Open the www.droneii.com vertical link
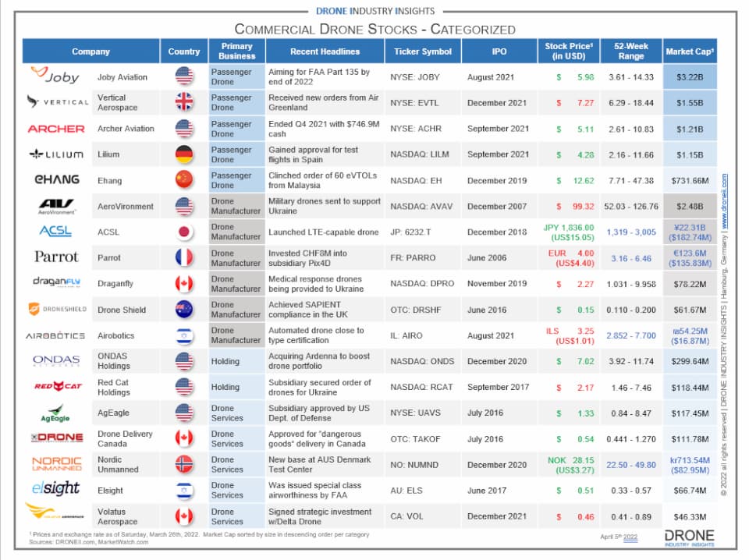Image resolution: width=749 pixels, height=560 pixels. (x=724, y=201)
